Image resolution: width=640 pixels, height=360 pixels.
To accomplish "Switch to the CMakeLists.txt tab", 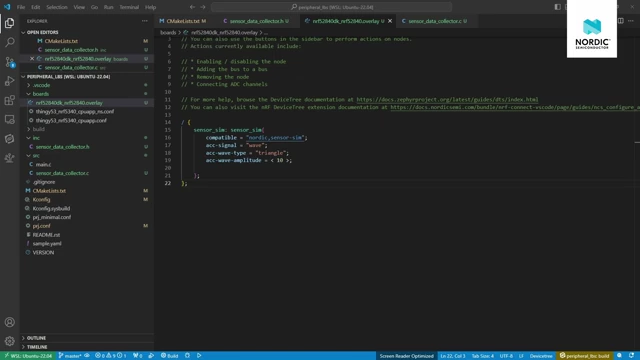I will (x=183, y=21).
